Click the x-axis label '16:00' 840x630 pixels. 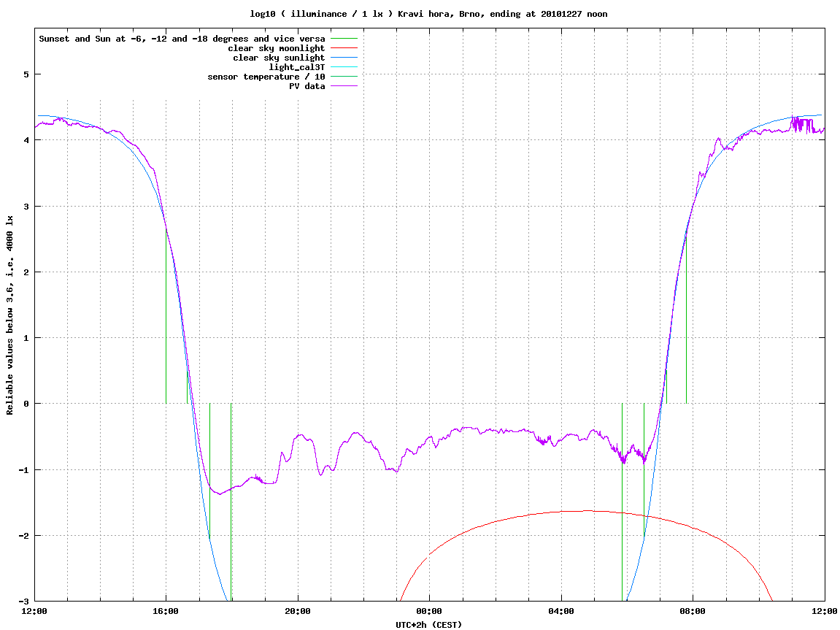click(166, 611)
